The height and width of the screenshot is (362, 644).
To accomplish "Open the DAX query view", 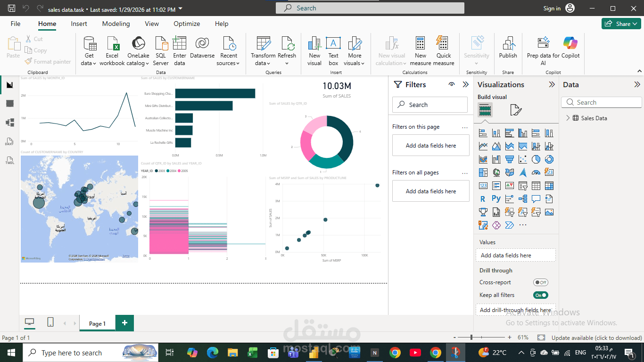I will point(9,142).
